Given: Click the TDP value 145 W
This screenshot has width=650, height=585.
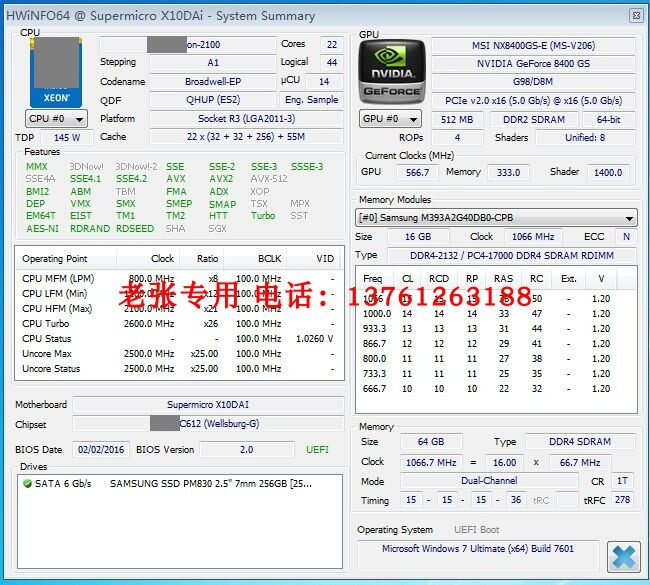Looking at the screenshot, I should [67, 138].
